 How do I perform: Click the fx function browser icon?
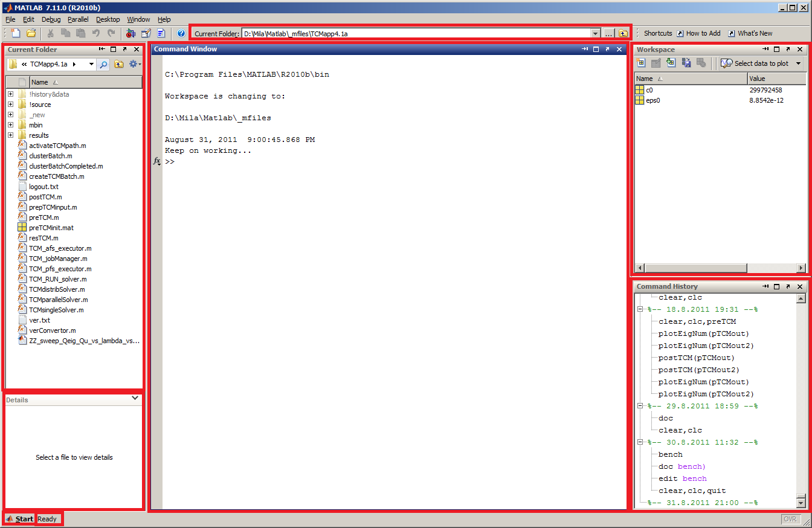(156, 162)
